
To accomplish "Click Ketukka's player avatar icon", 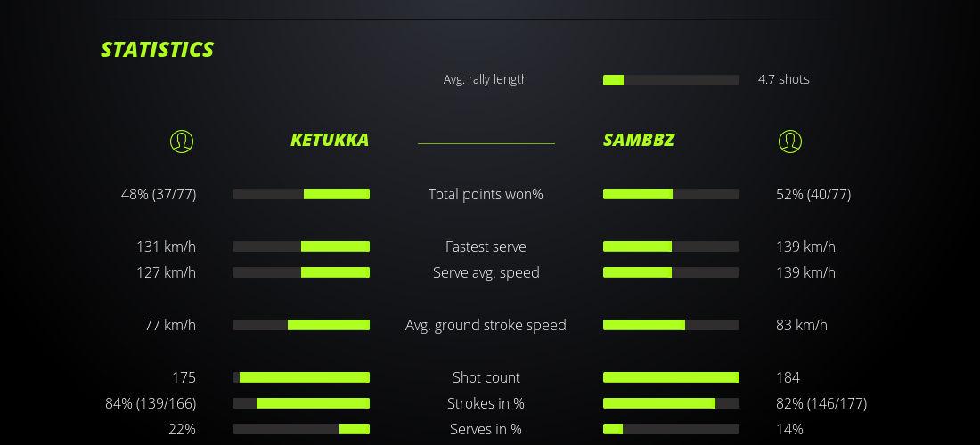I will point(182,141).
